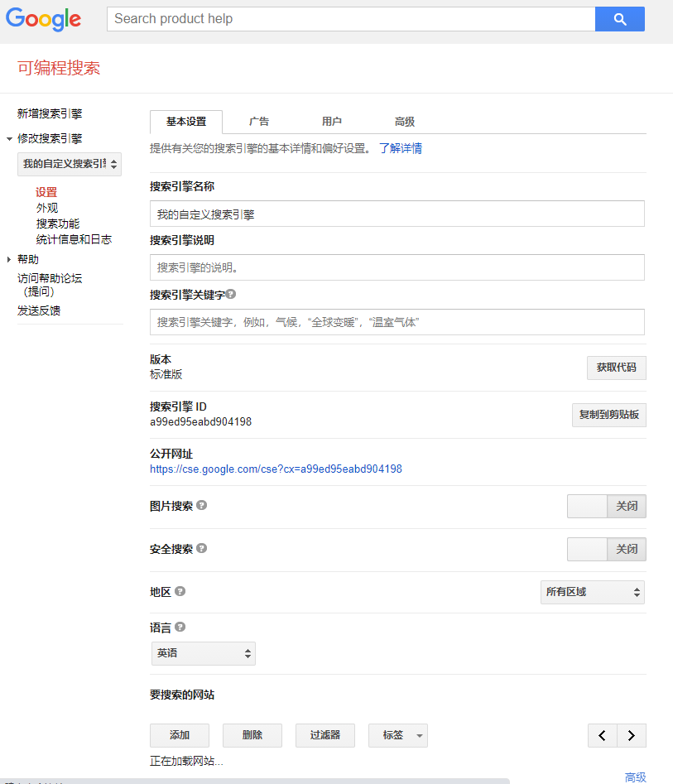The image size is (673, 784).
Task: Open the public cse.google.com URL
Action: [x=276, y=469]
